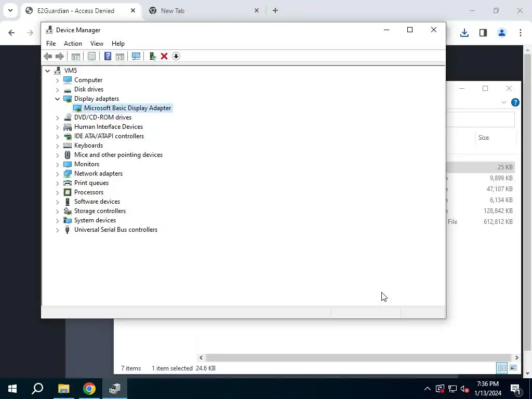Collapse the VM5 root node
Viewport: 532px width, 399px height.
coord(47,71)
